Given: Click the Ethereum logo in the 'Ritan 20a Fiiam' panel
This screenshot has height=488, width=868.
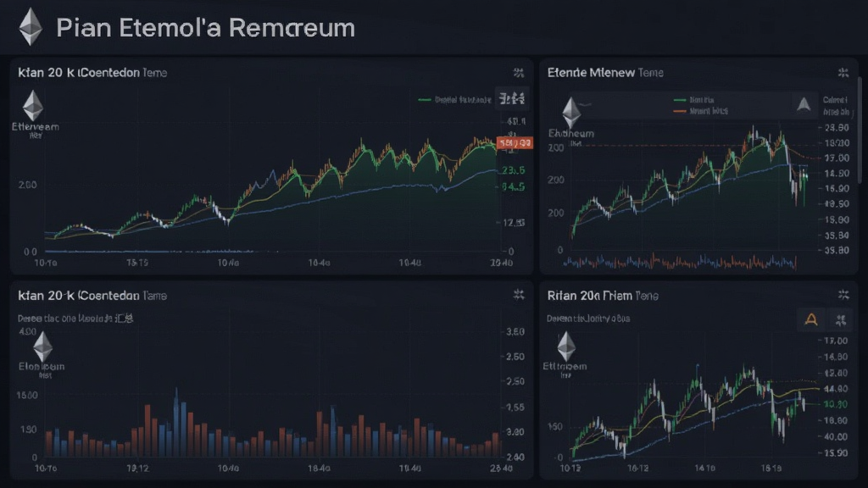Looking at the screenshot, I should (565, 347).
